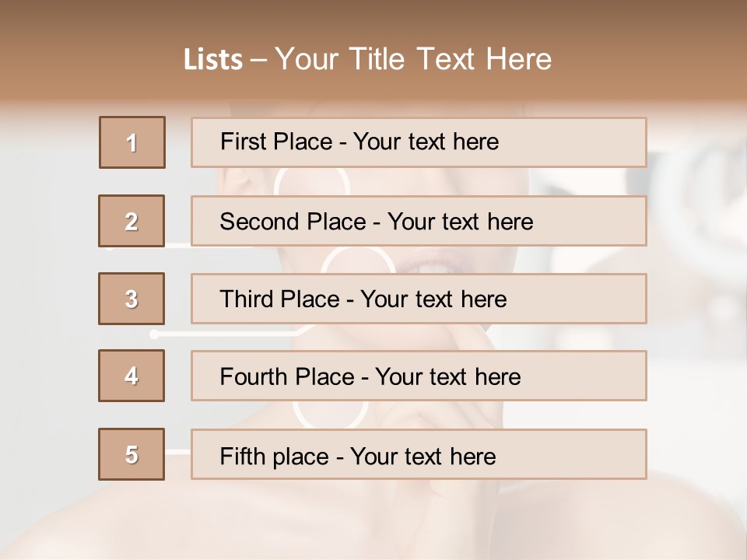Click the Fifth place text bar
This screenshot has height=560, width=747.
419,454
